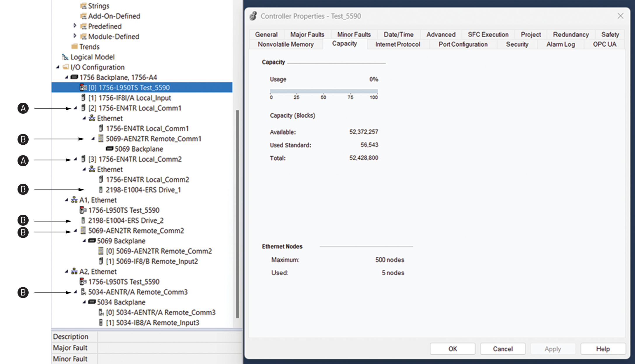635x364 pixels.
Task: Open the Internet Protocol tab
Action: [398, 44]
